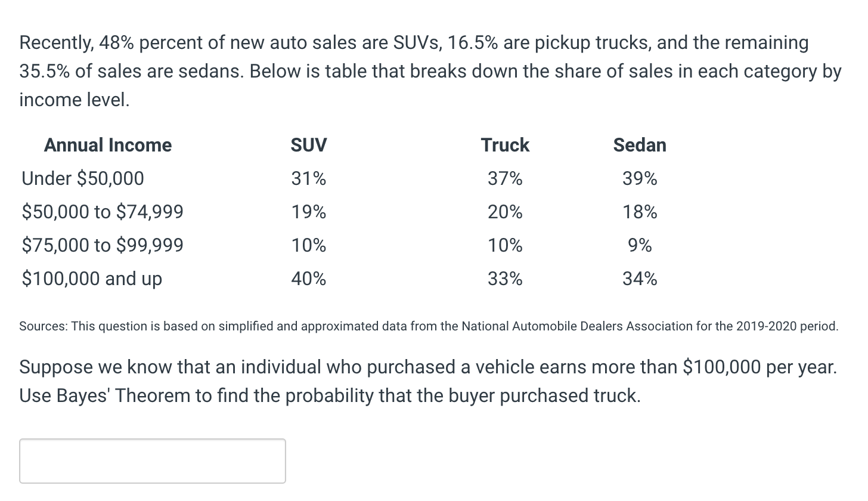Image resolution: width=868 pixels, height=501 pixels.
Task: Select the Truck column header
Action: (x=504, y=145)
